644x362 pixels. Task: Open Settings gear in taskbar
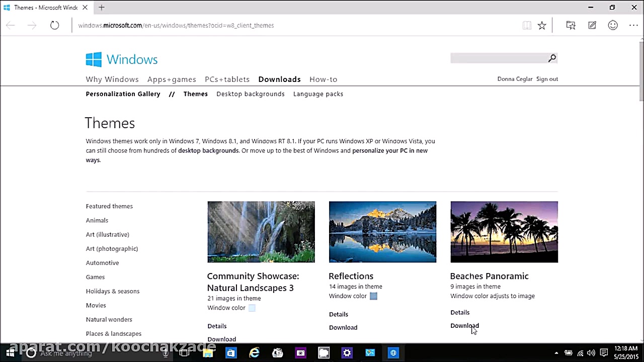point(347,353)
